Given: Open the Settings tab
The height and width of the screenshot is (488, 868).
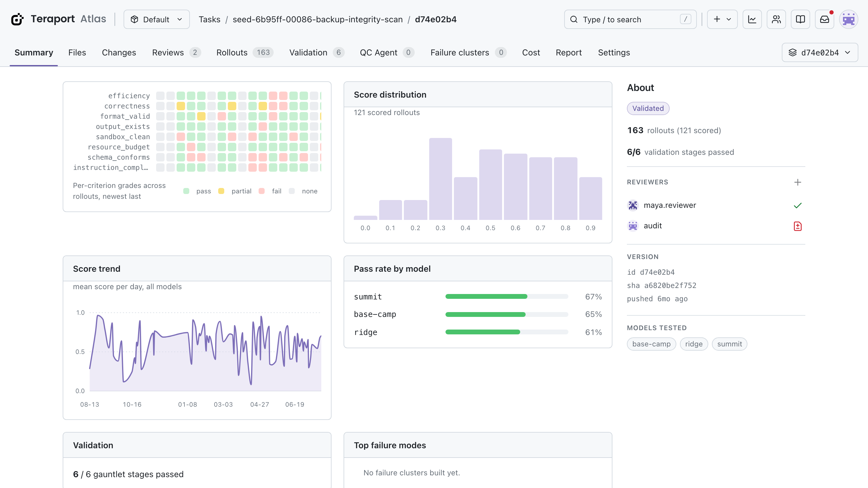Looking at the screenshot, I should coord(614,52).
